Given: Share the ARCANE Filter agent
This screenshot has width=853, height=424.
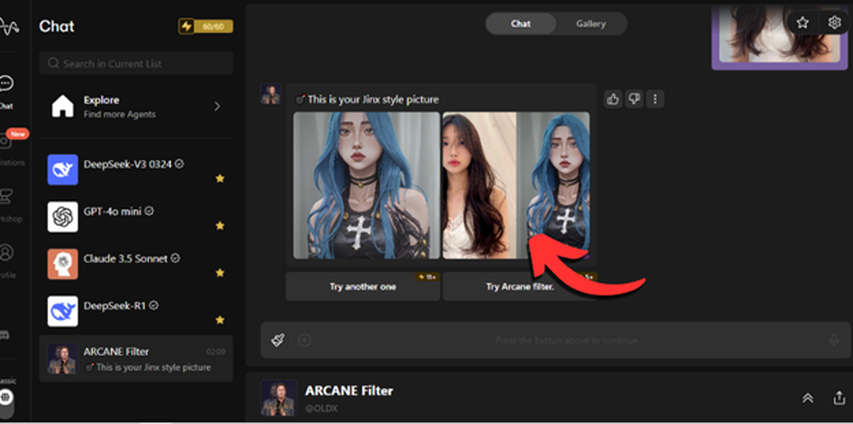Looking at the screenshot, I should [x=839, y=398].
